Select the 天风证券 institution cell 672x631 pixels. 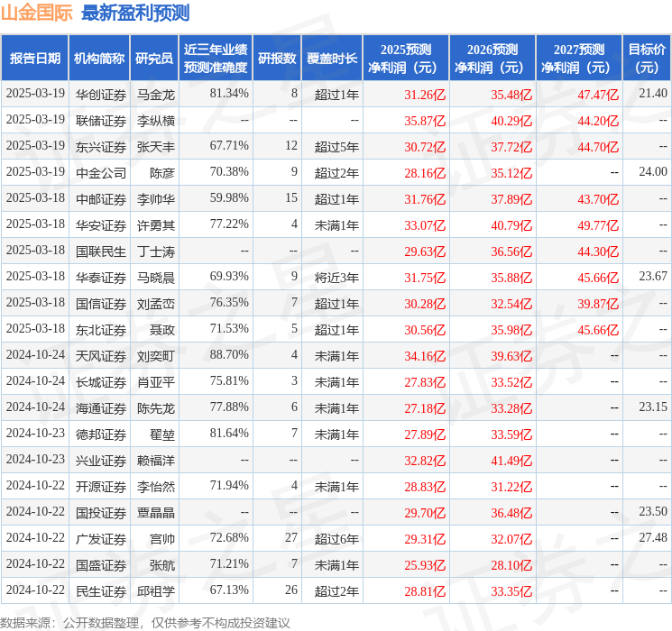pos(101,355)
